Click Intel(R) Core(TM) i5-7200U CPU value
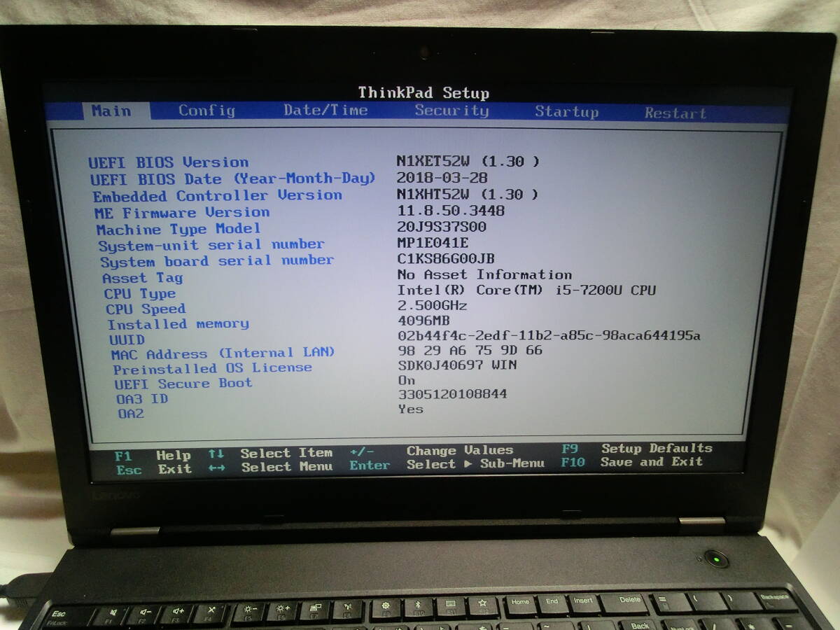The width and height of the screenshot is (840, 630). [527, 290]
